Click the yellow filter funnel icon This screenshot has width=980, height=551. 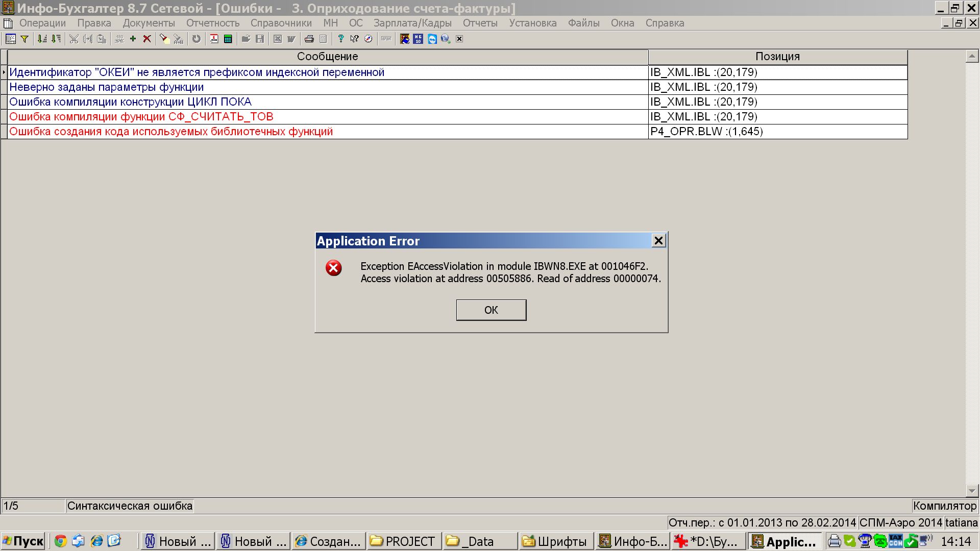point(24,39)
